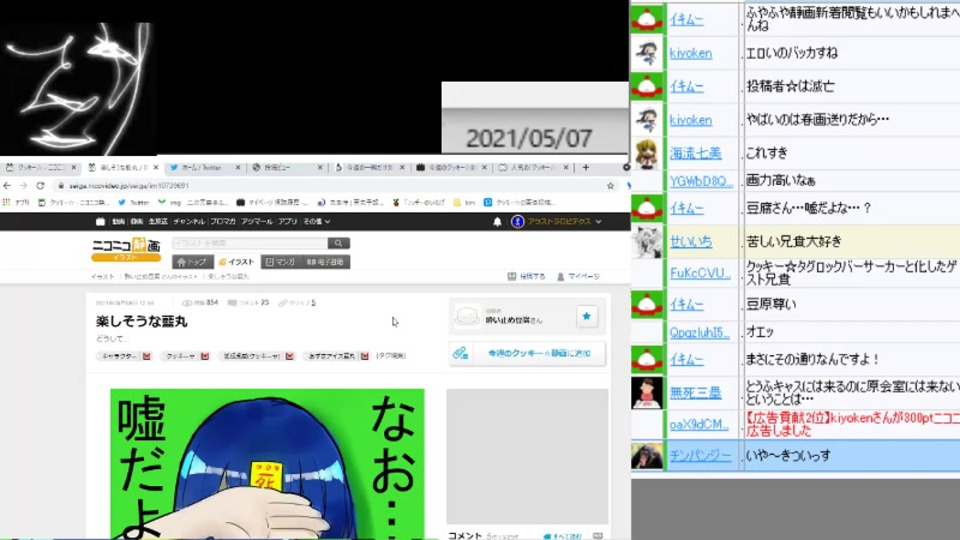This screenshot has height=540, width=960.
Task: Open チャンネル in the header menu
Action: 189,222
